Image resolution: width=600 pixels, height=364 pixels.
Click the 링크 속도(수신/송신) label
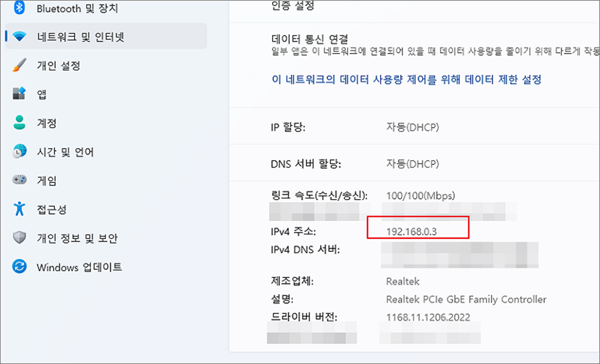320,196
